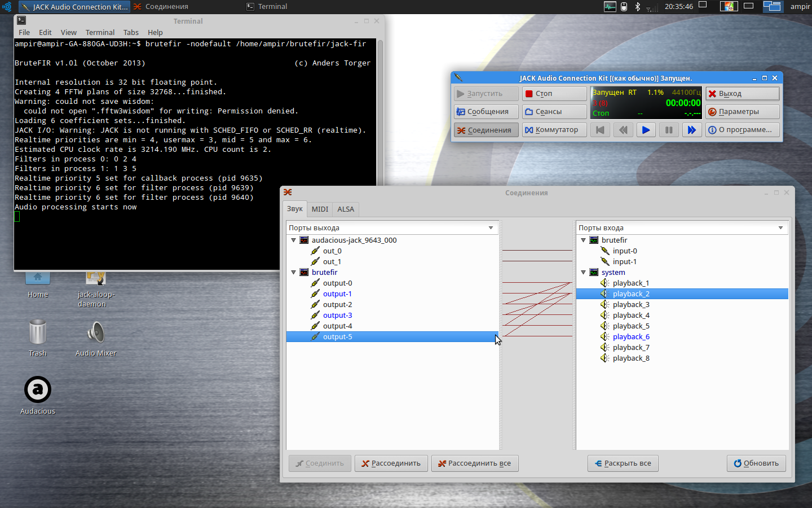
Task: Open the Порты выхода header dropdown arrow
Action: pyautogui.click(x=491, y=228)
